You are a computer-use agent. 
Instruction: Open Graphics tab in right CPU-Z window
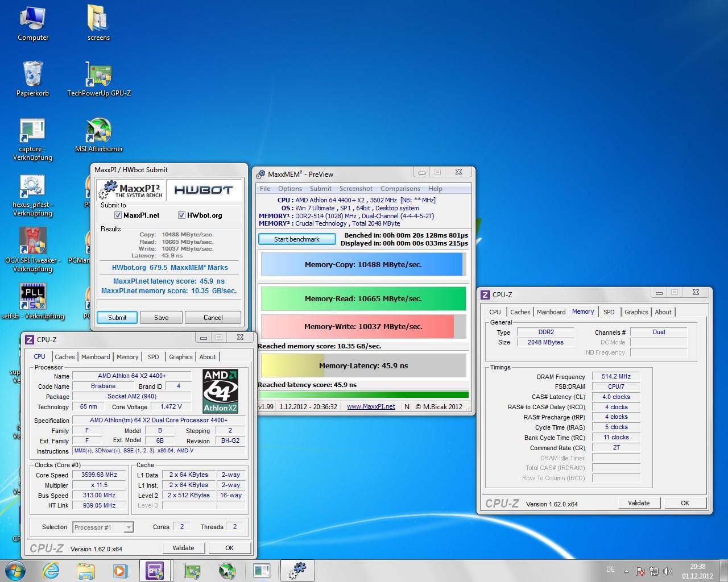(636, 312)
